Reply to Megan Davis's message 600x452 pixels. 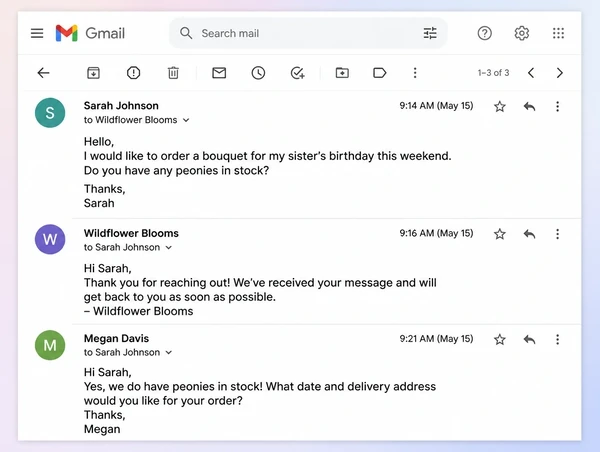pos(529,339)
